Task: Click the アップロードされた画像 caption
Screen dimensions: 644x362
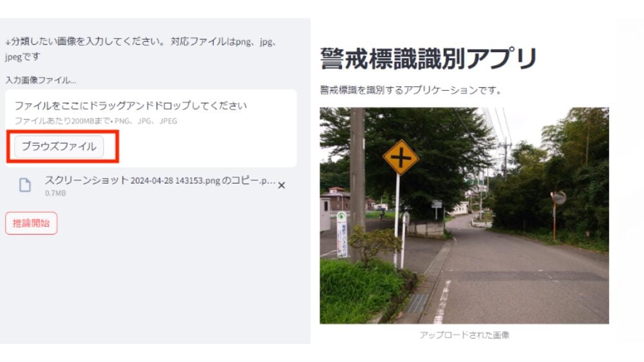Action: (x=464, y=335)
